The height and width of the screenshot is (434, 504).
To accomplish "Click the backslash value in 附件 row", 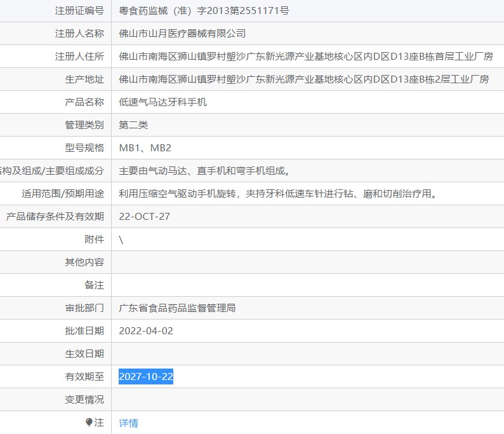I will [x=121, y=240].
